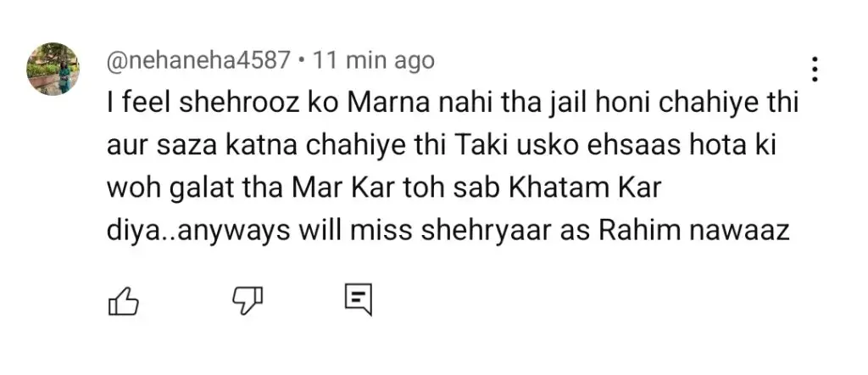
Task: Dislike the comment with thumbs-down icon
Action: tap(247, 301)
